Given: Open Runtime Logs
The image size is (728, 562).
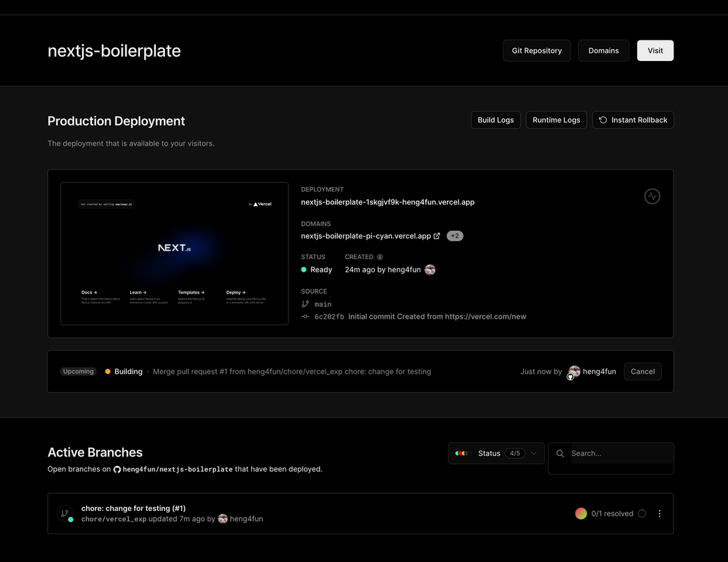Looking at the screenshot, I should tap(556, 120).
